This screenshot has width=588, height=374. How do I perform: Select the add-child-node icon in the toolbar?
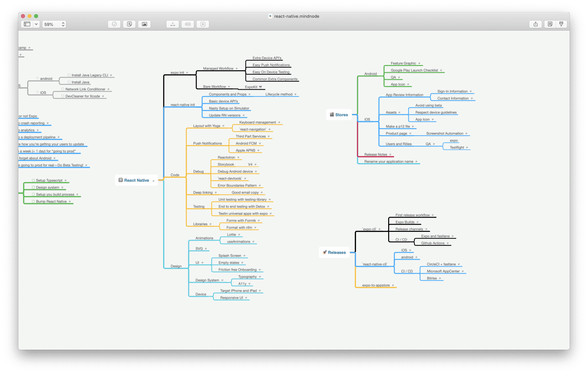tap(172, 24)
